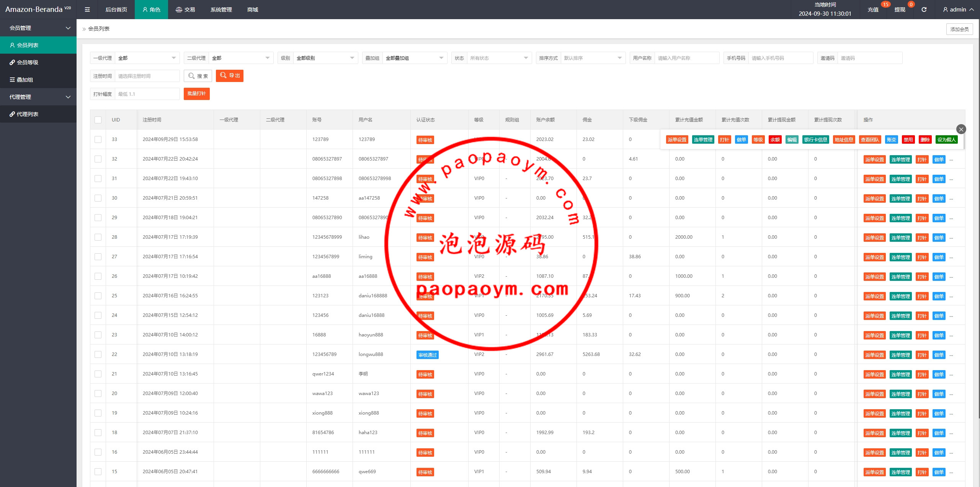The width and height of the screenshot is (980, 487).
Task: Click the 打针幅度 input field
Action: 147,94
